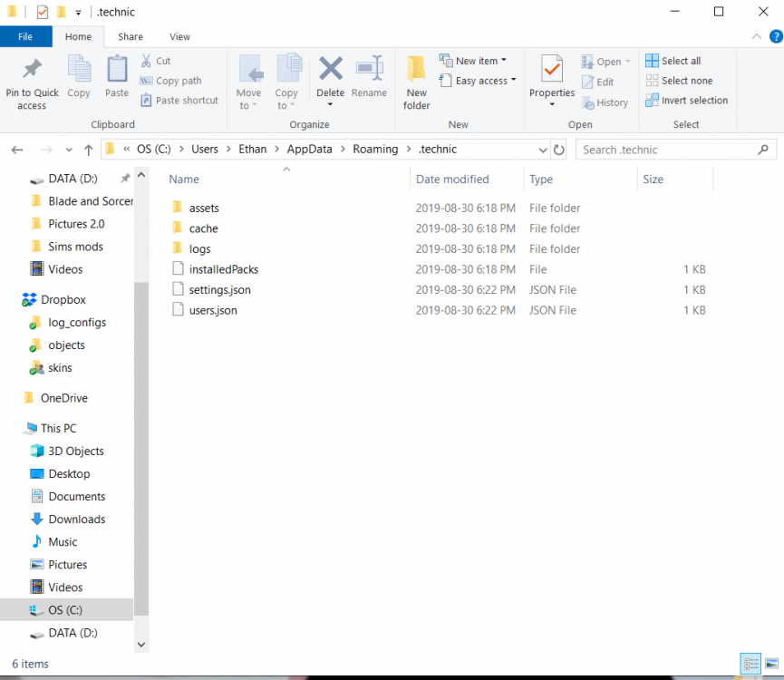784x680 pixels.
Task: Sort by the Size column header
Action: [653, 180]
